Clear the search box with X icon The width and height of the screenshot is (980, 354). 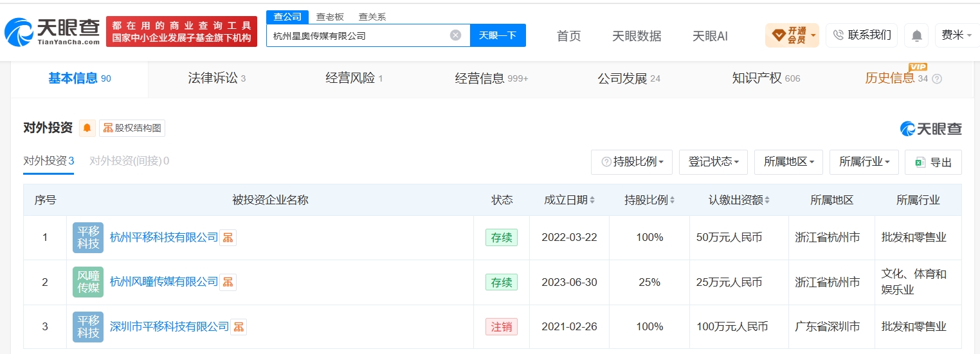click(x=455, y=35)
